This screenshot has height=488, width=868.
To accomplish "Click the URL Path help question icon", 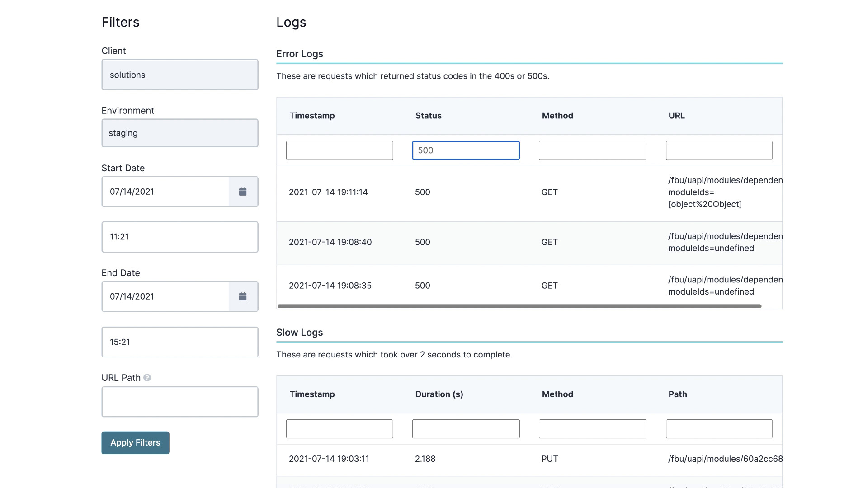I will click(147, 378).
